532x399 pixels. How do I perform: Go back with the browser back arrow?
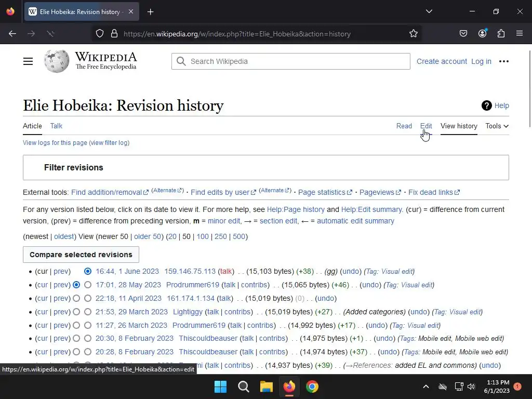(12, 34)
